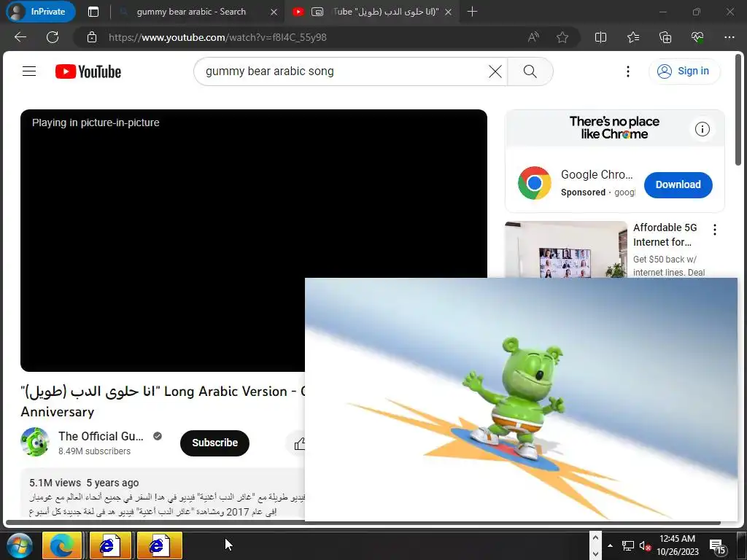Toggle split screen view
This screenshot has width=747, height=560.
tap(601, 37)
